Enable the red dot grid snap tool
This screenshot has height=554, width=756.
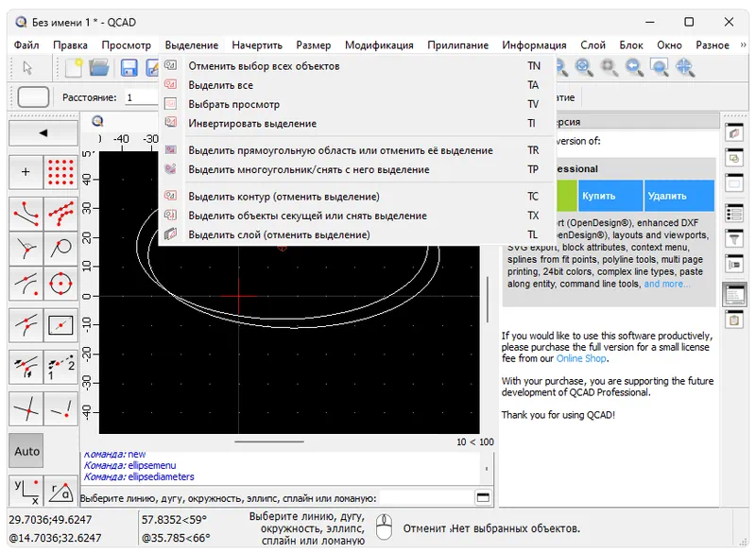[60, 172]
